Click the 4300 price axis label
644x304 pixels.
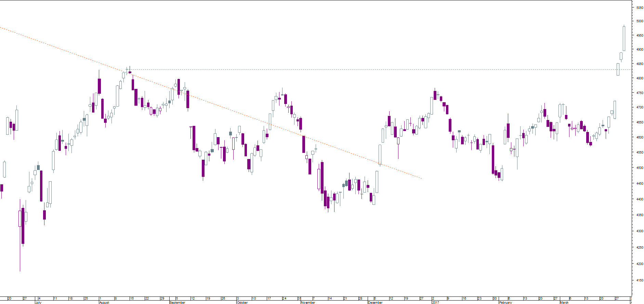point(640,231)
